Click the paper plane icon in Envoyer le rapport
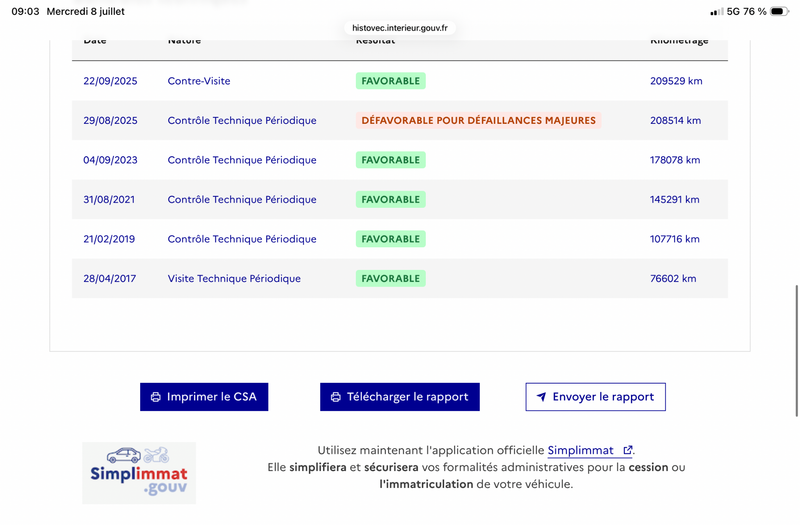The height and width of the screenshot is (525, 800). pyautogui.click(x=541, y=397)
